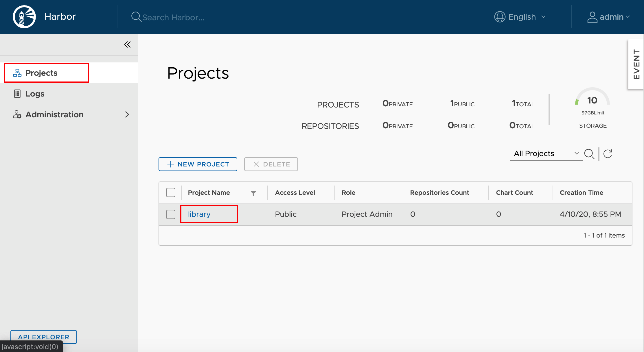Click the search magnifier icon in toolbar

click(x=590, y=153)
